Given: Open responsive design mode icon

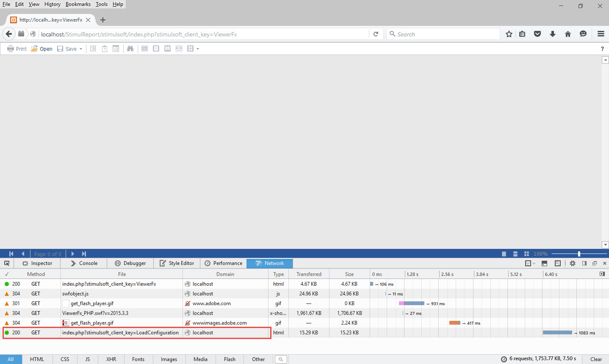Looking at the screenshot, I should pyautogui.click(x=558, y=263).
